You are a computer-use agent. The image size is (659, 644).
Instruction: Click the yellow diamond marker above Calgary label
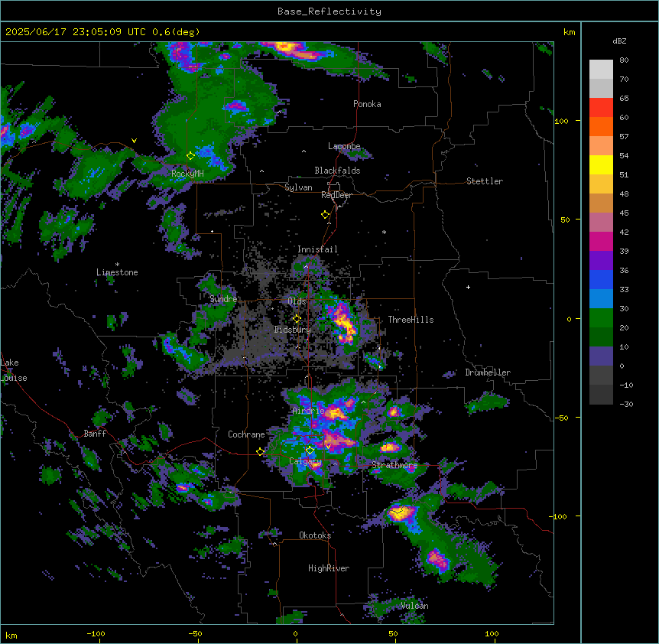point(310,450)
